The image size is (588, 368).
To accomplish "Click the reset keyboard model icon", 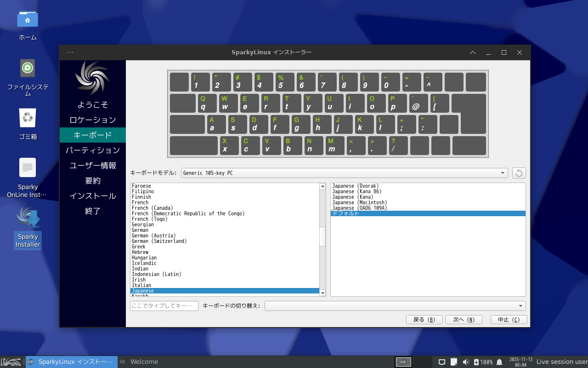I will point(519,173).
